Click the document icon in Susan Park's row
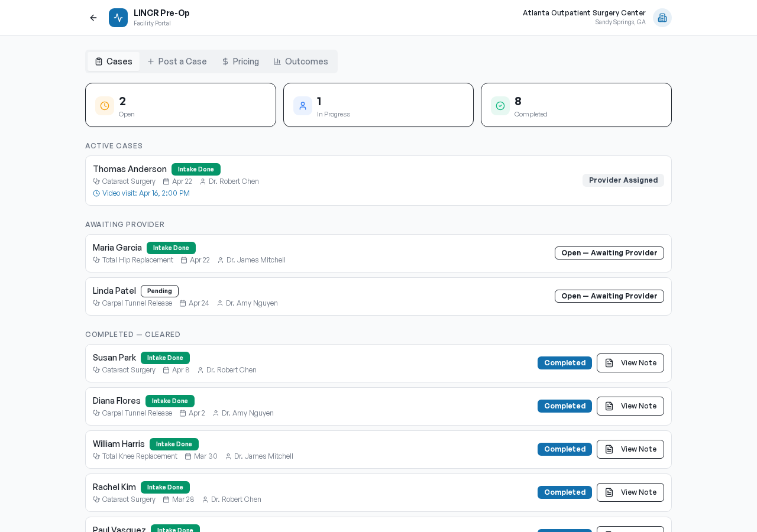This screenshot has height=532, width=757. coord(609,363)
